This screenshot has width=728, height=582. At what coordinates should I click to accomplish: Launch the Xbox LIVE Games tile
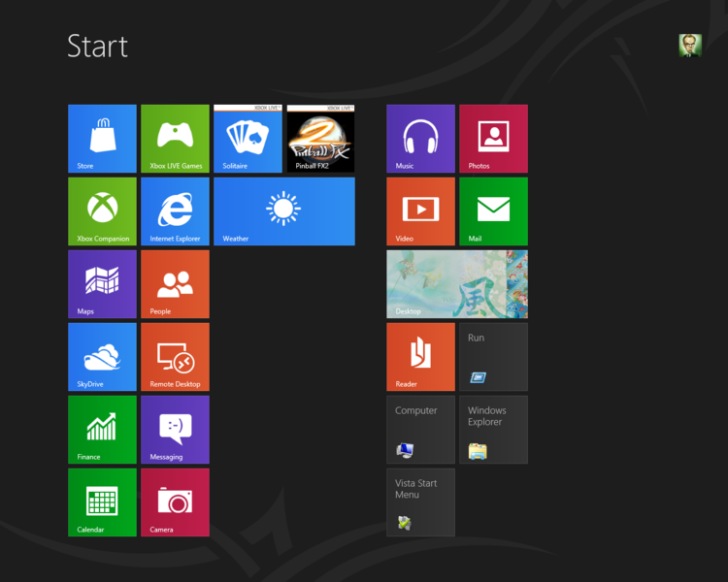click(x=175, y=139)
